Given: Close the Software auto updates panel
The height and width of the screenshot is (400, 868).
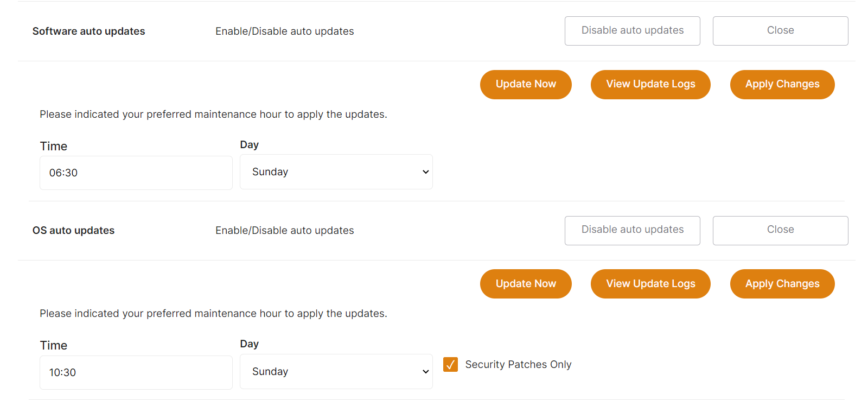Looking at the screenshot, I should tap(780, 31).
